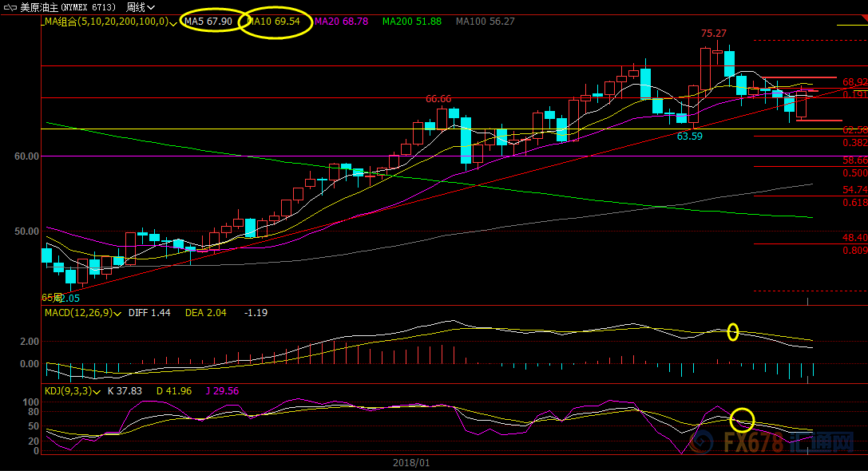Click the K 37.83 readout

(x=125, y=390)
